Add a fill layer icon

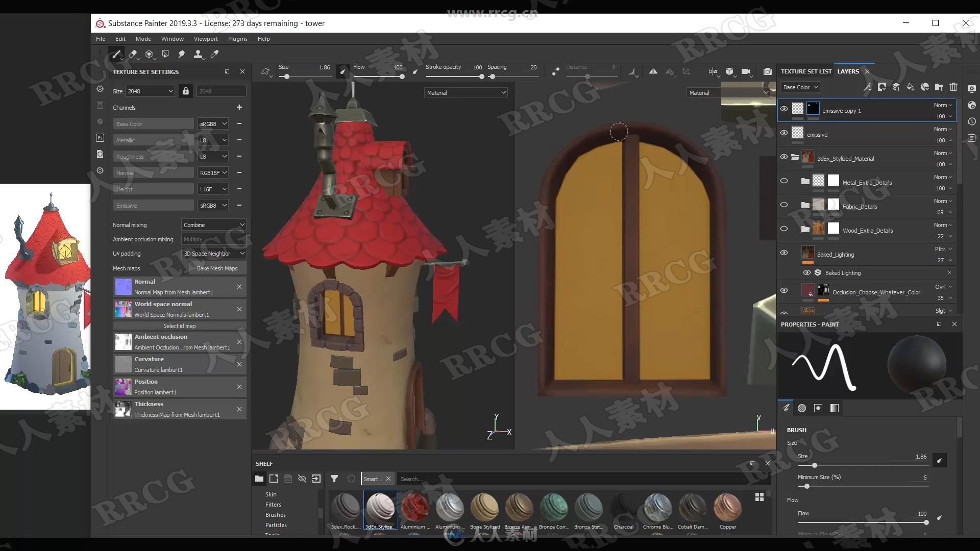click(911, 87)
